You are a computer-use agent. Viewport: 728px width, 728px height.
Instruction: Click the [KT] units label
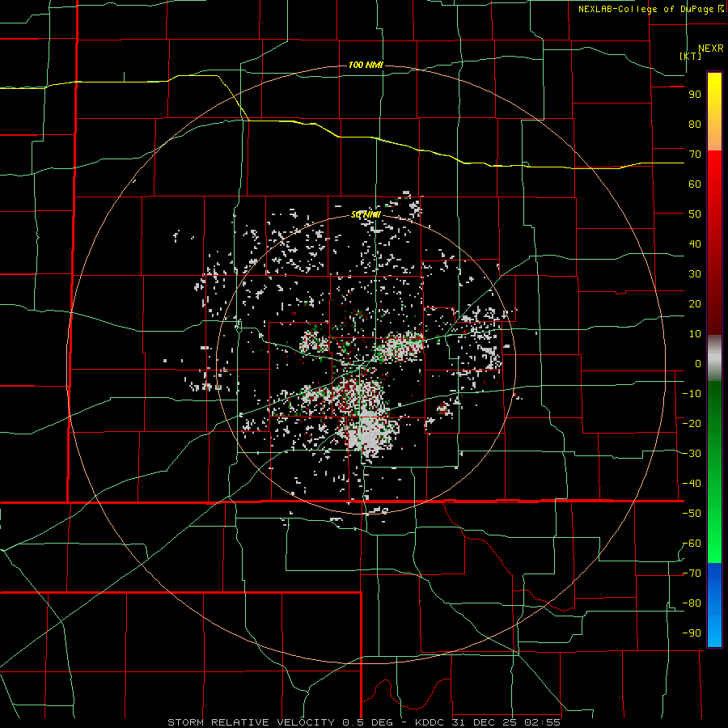[690, 56]
